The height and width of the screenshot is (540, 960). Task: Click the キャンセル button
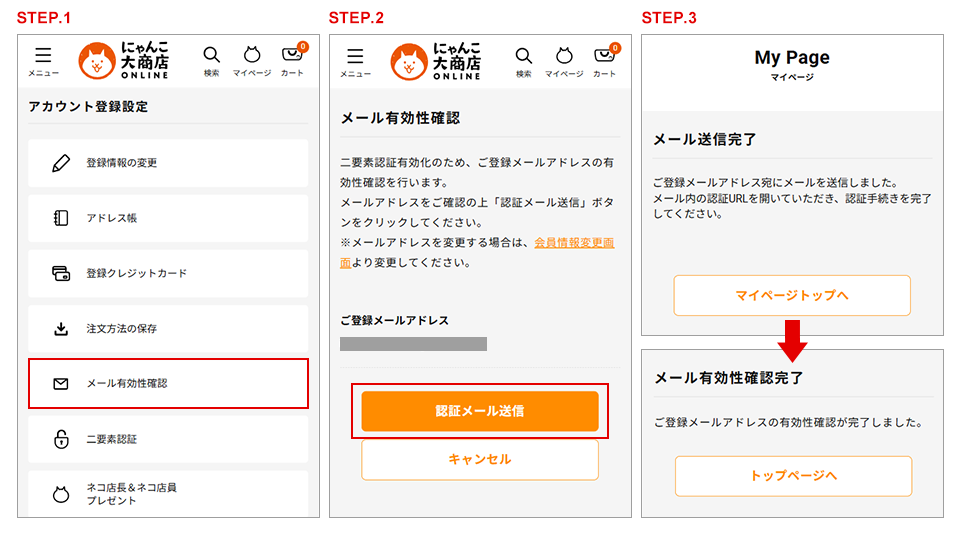(479, 460)
